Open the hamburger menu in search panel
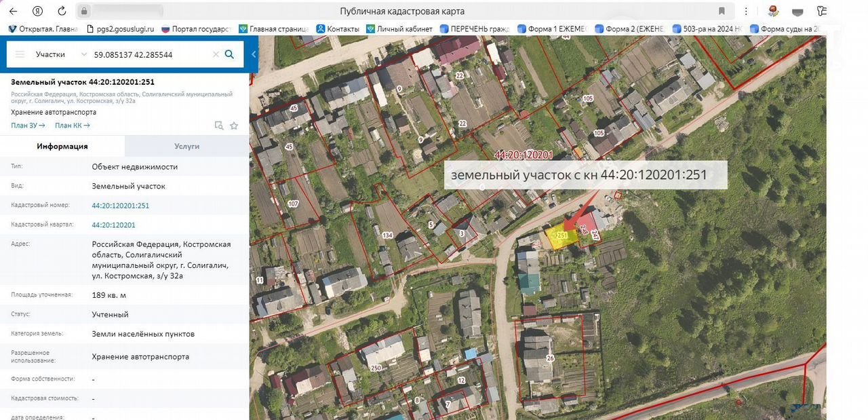The image size is (868, 420). (20, 54)
